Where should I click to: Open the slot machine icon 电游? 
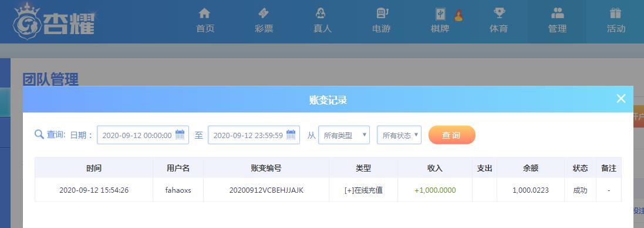(382, 13)
